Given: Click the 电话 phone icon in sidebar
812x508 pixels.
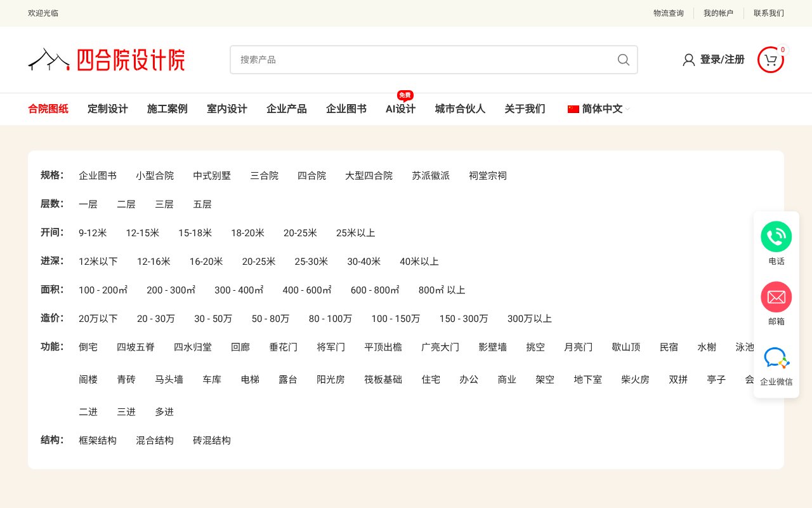Looking at the screenshot, I should (x=776, y=236).
